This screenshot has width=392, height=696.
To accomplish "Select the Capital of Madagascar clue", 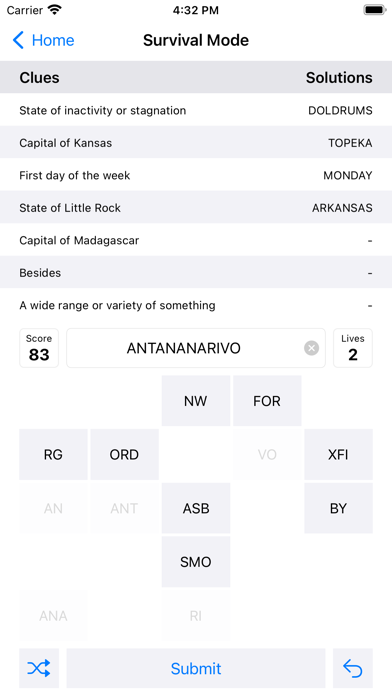I will (196, 240).
